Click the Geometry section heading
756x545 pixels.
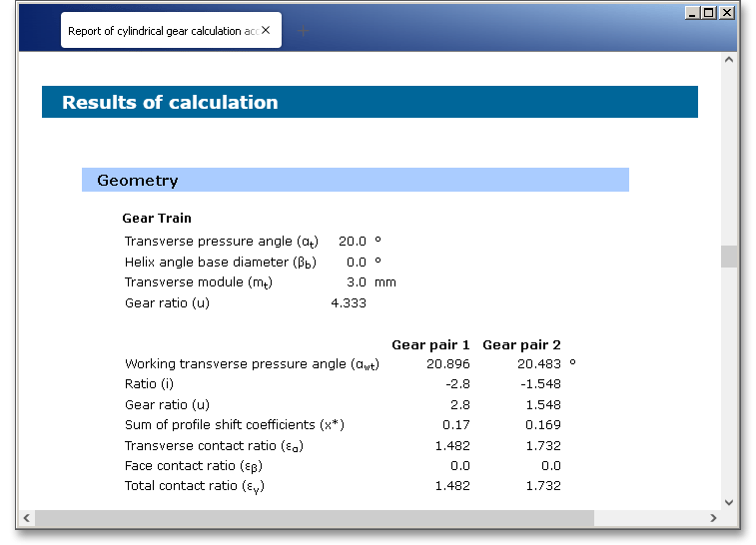click(x=138, y=181)
